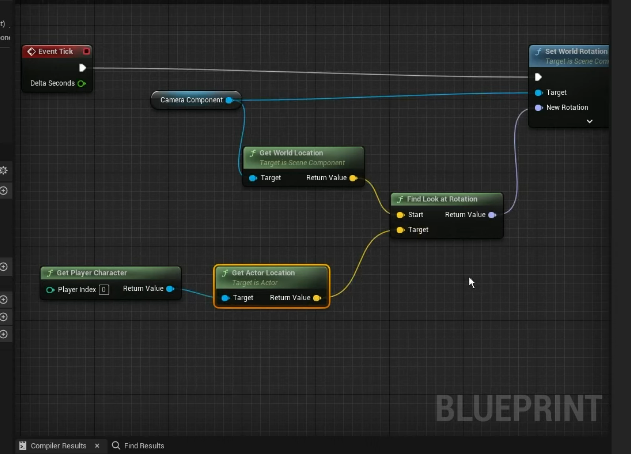Screen dimensions: 631x454
Task: Click the Camera Component output pin
Action: coord(229,100)
